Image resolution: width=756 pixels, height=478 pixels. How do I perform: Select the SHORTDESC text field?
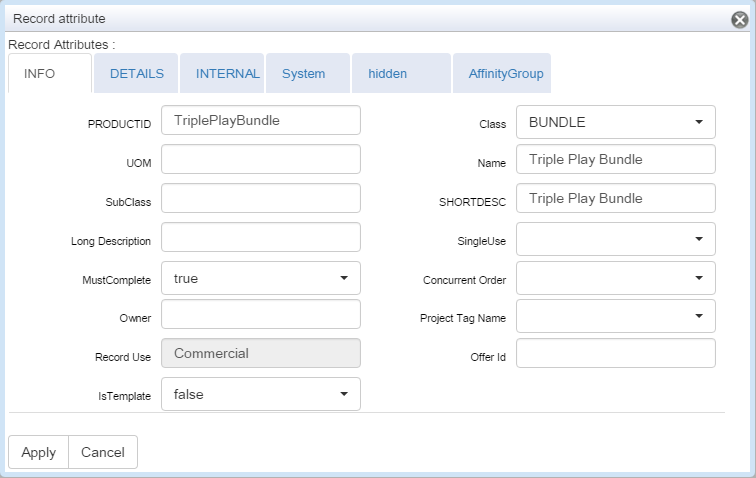point(615,198)
